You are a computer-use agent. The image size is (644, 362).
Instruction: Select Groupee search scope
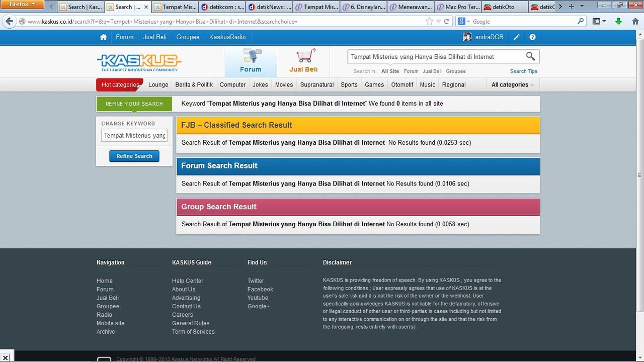(x=456, y=71)
